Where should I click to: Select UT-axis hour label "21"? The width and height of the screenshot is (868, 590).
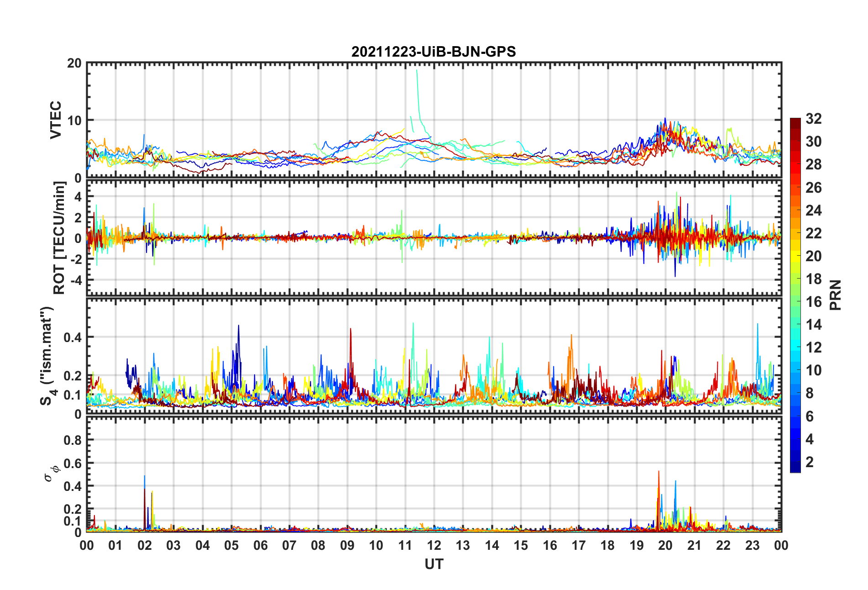coord(695,546)
